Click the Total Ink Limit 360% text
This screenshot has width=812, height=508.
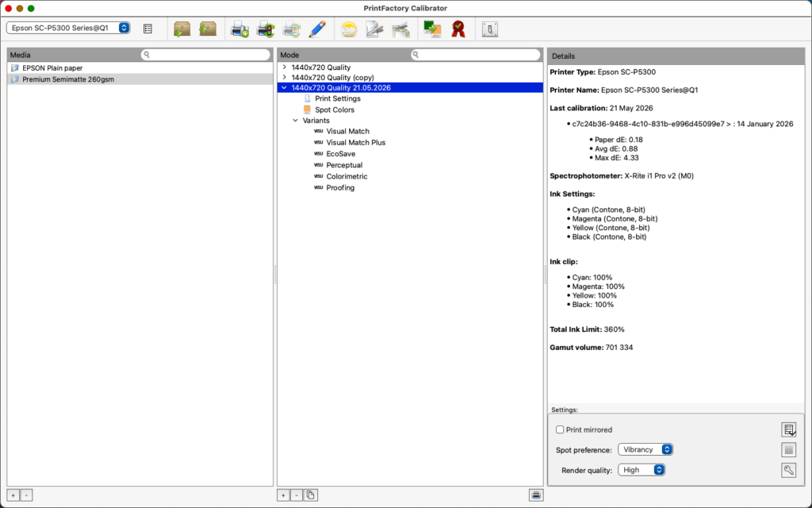pyautogui.click(x=587, y=329)
